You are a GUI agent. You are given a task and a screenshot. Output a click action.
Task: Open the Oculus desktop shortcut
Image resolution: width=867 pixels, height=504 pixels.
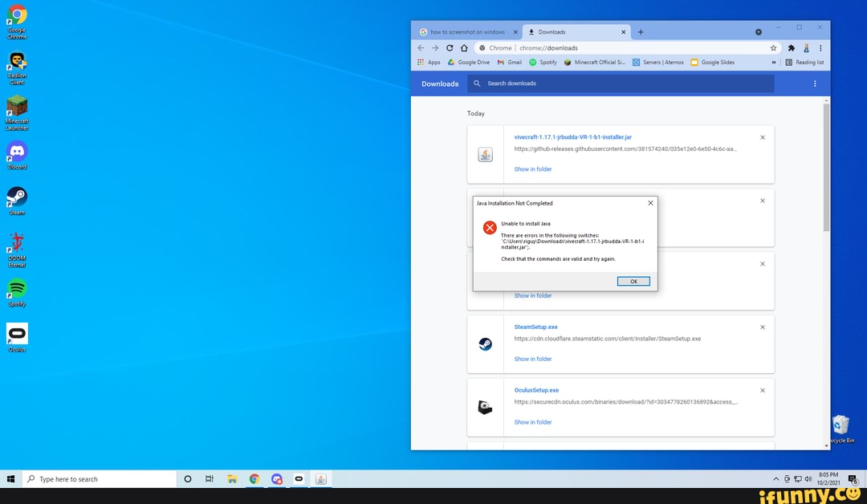[17, 333]
